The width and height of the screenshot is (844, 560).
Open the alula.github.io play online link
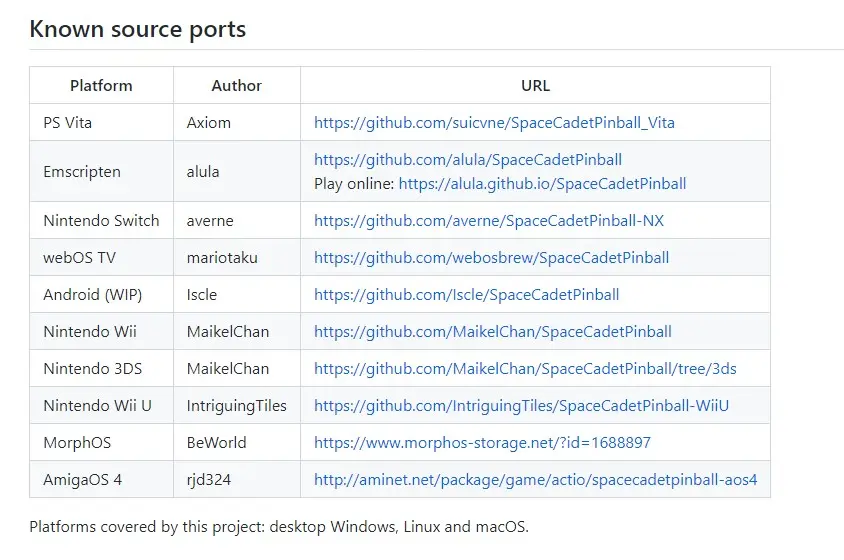(x=543, y=184)
